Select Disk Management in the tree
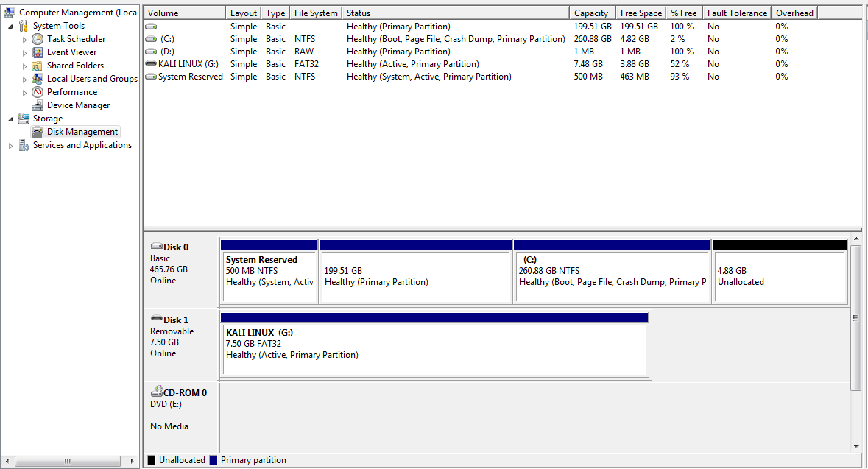The image size is (868, 469). [82, 132]
